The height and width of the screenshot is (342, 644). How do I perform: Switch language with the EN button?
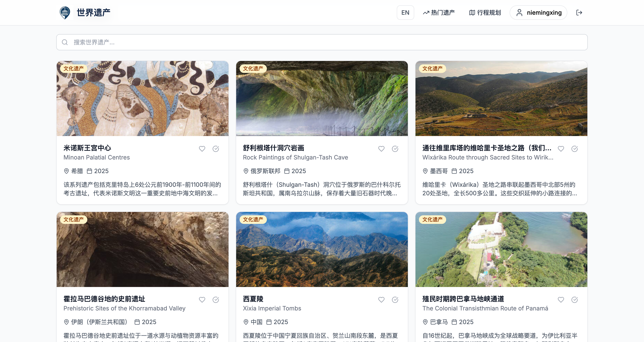click(405, 13)
